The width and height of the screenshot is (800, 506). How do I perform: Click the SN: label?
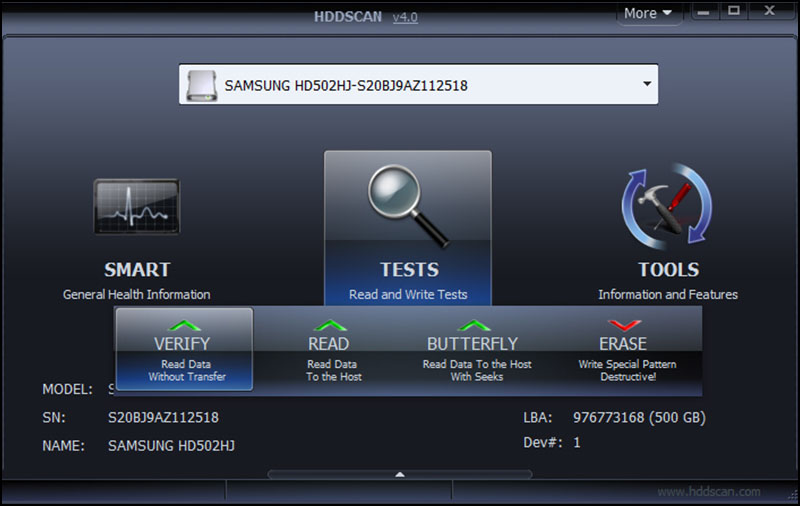coord(54,418)
